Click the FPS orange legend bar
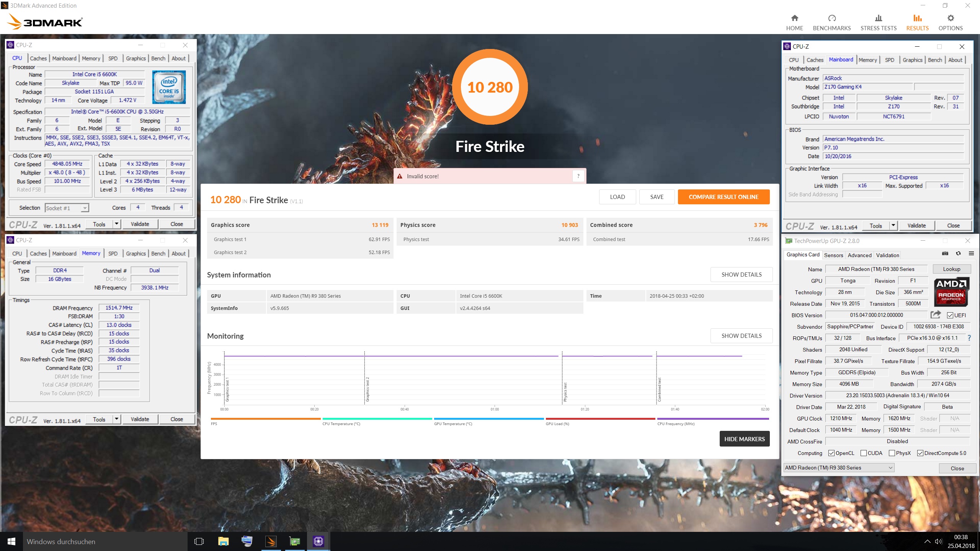Screen dimensions: 980x551 [x=266, y=419]
